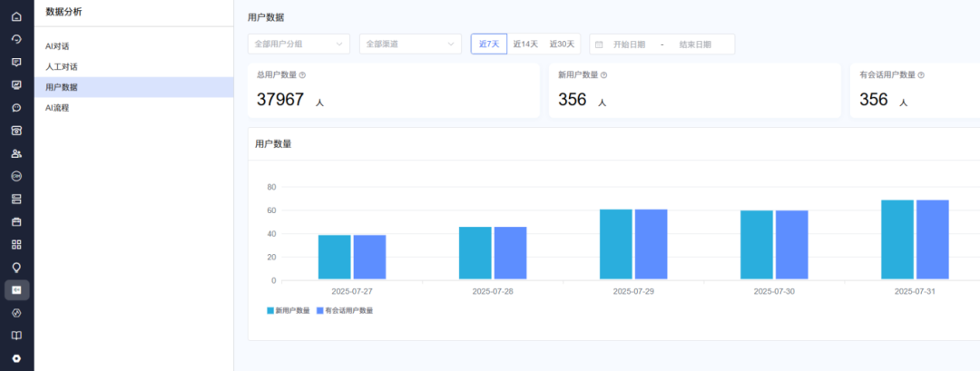Open the contacts people icon in sidebar

(16, 153)
